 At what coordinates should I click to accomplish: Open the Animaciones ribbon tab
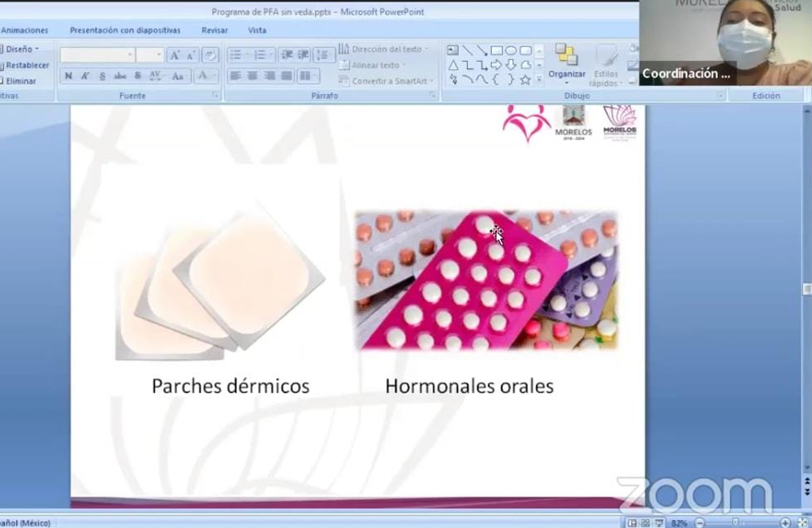24,31
